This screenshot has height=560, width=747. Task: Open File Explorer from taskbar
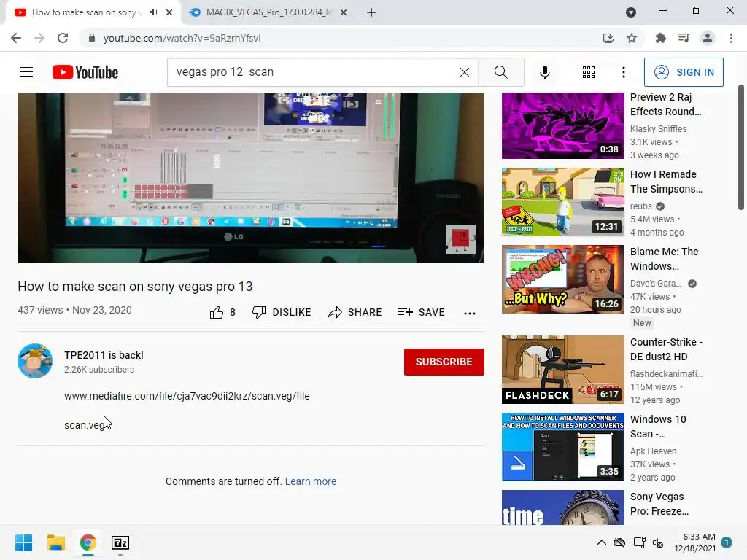[x=55, y=542]
